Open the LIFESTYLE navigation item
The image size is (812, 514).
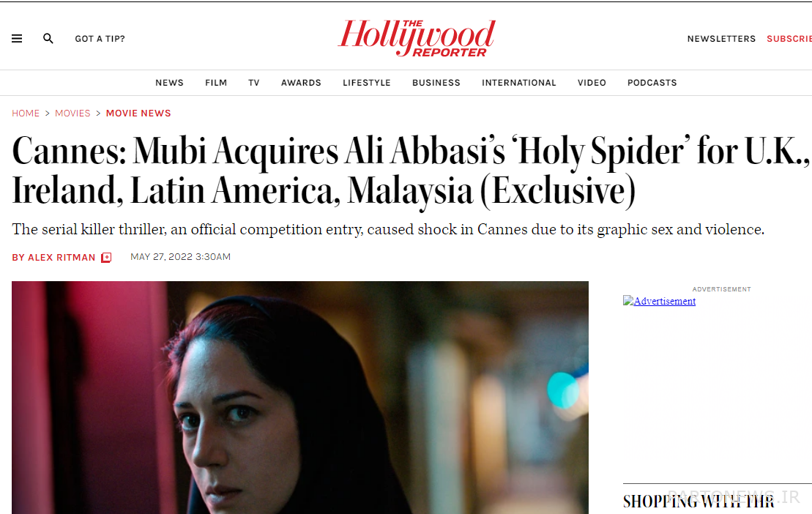coord(367,83)
